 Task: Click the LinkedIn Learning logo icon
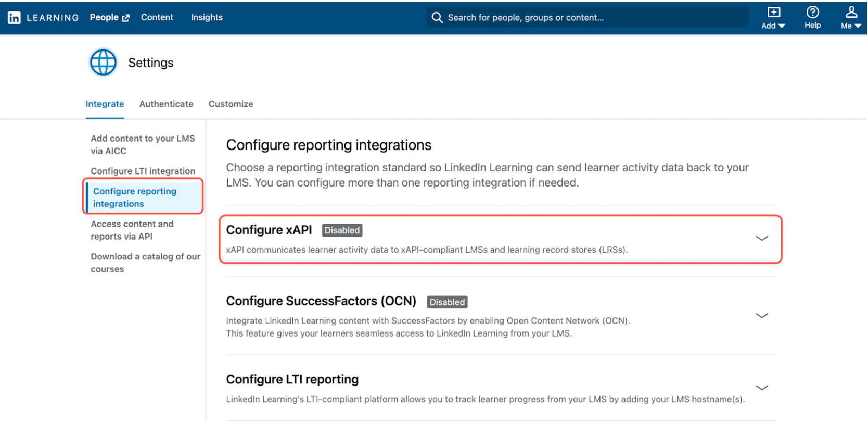(x=14, y=18)
